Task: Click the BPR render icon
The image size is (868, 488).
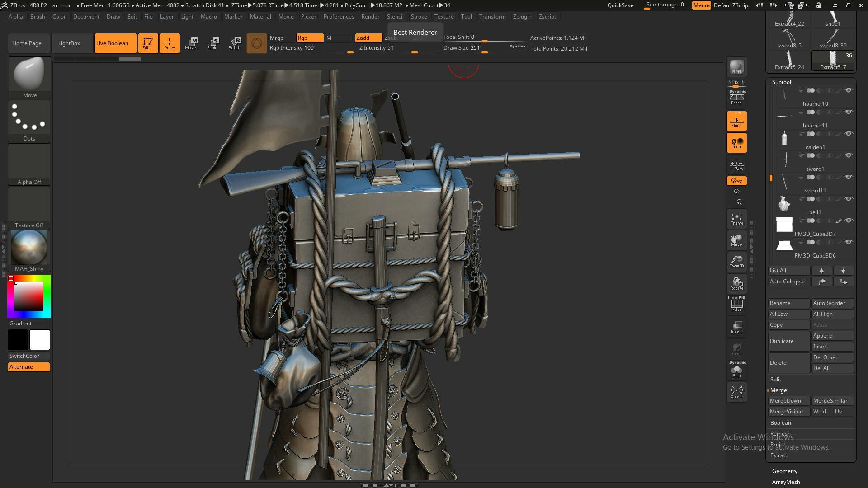Action: (736, 67)
